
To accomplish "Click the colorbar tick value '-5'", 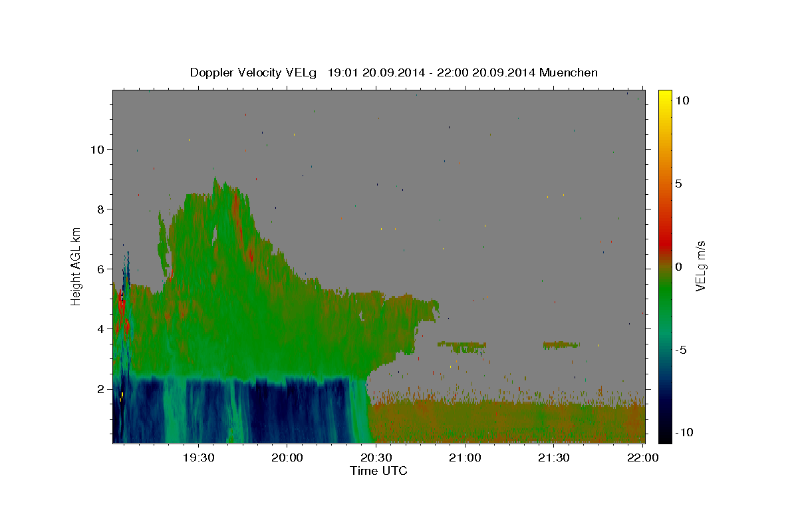I will pos(681,350).
